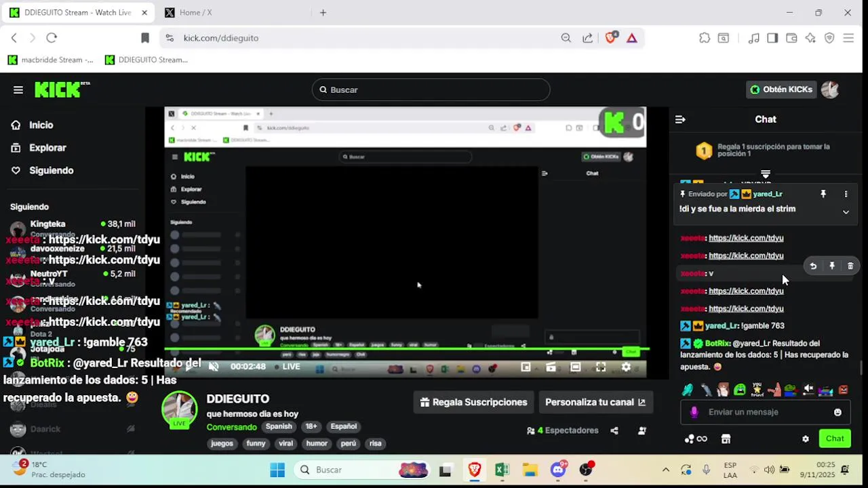Screen dimensions: 868x488
Task: Open pinned message options (three dots)
Action: click(x=846, y=194)
